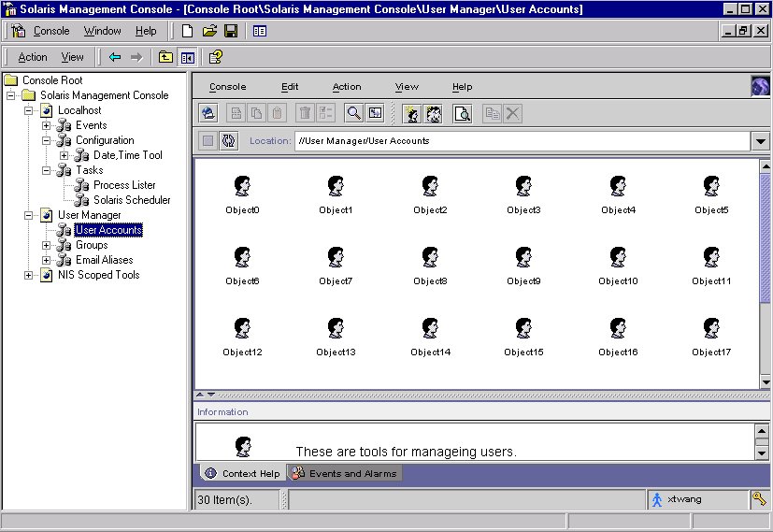
Task: Click the '30 Item(s).' status text
Action: click(225, 500)
